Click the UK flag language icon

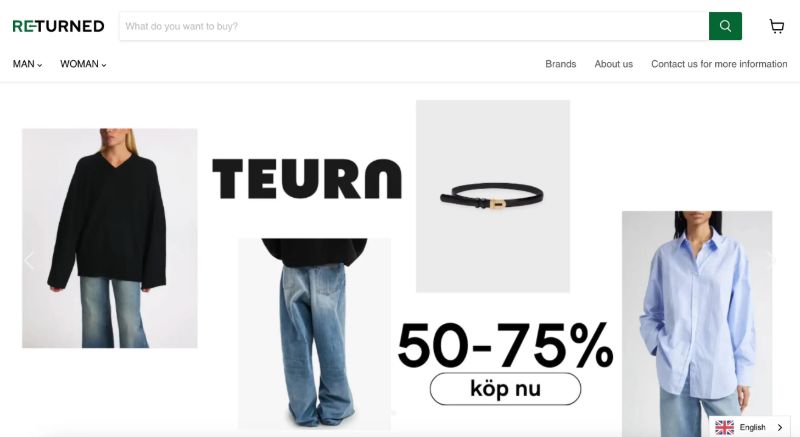tap(724, 427)
